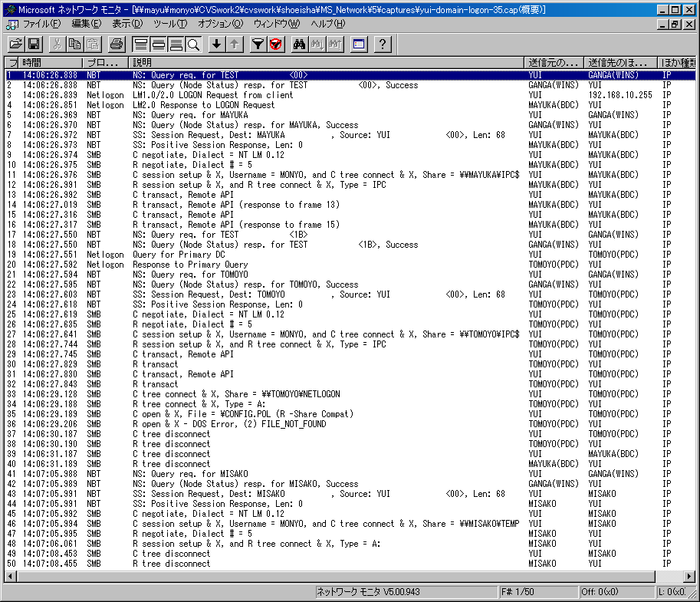Click the Help question mark icon

coord(382,44)
